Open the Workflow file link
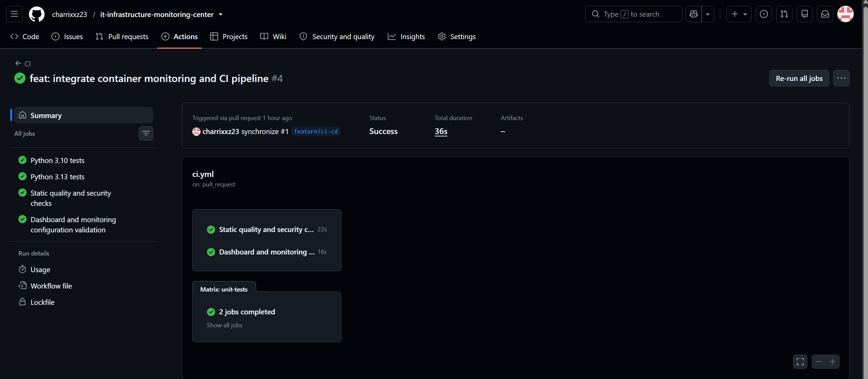This screenshot has height=379, width=868. (51, 286)
